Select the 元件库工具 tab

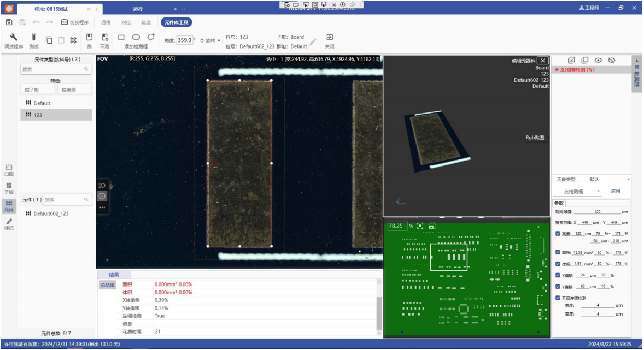click(x=176, y=22)
